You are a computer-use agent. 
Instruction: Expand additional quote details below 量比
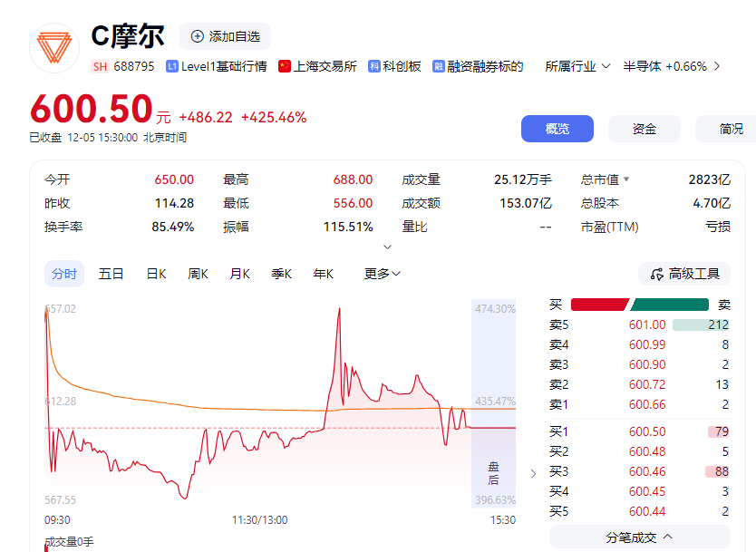pyautogui.click(x=389, y=247)
